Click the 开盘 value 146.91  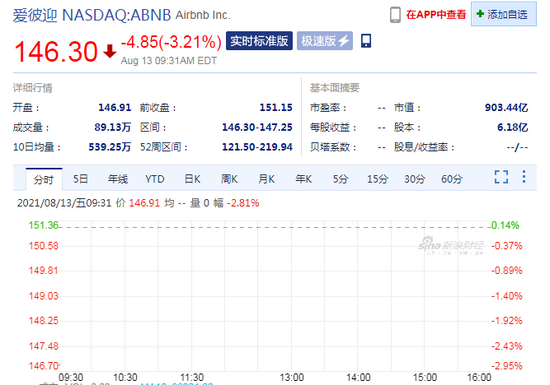(115, 107)
